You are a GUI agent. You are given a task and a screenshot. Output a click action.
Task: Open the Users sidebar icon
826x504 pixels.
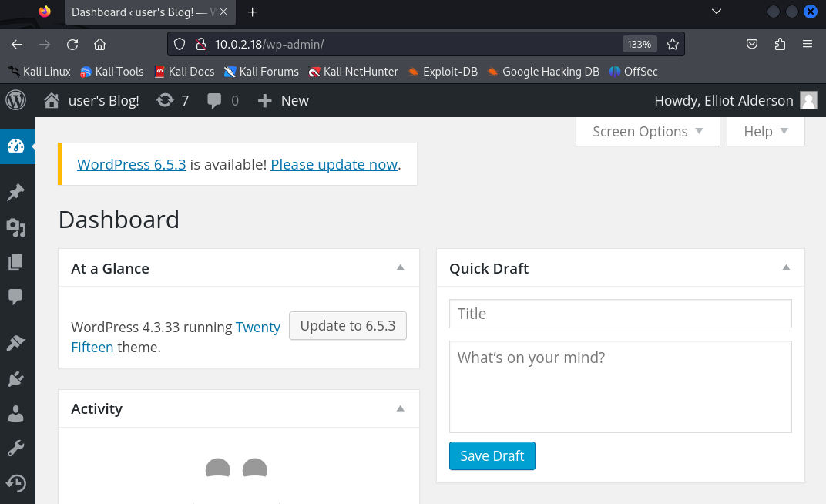pos(16,414)
